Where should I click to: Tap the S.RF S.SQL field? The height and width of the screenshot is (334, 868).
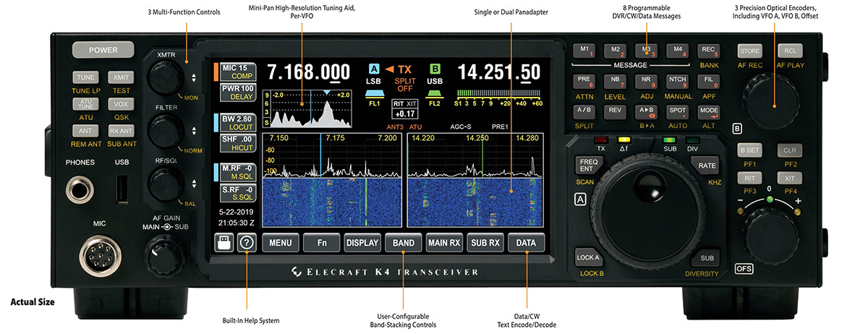pos(237,193)
